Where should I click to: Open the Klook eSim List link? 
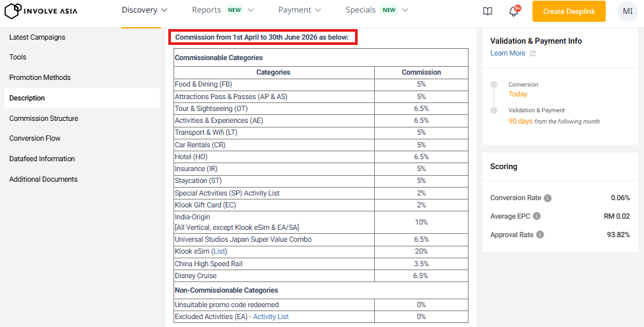219,252
